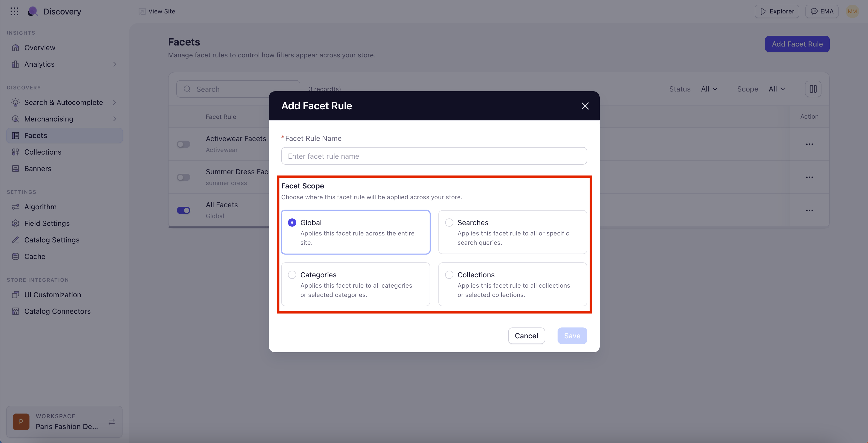Click the Cache database icon

pyautogui.click(x=16, y=256)
